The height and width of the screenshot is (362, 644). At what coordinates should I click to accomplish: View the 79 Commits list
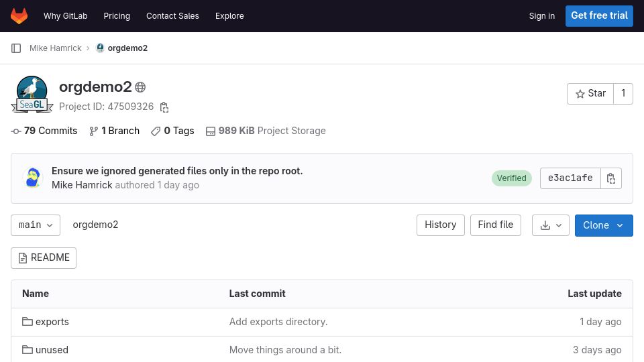[x=44, y=131]
